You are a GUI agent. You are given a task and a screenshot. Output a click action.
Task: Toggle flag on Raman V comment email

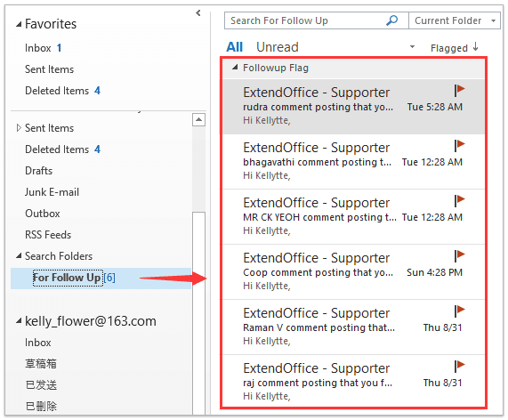459,311
